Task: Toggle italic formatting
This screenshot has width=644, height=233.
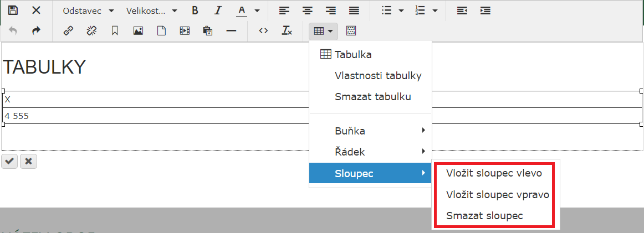Action: point(218,11)
